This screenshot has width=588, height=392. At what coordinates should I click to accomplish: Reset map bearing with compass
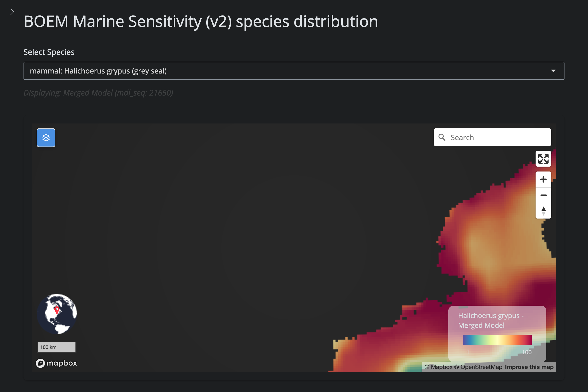(x=543, y=211)
